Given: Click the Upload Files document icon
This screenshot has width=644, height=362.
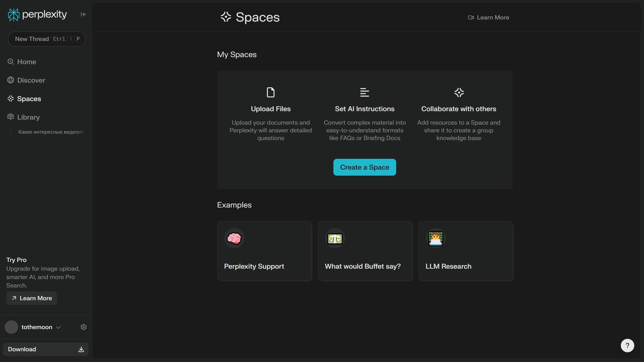Looking at the screenshot, I should pyautogui.click(x=271, y=92).
